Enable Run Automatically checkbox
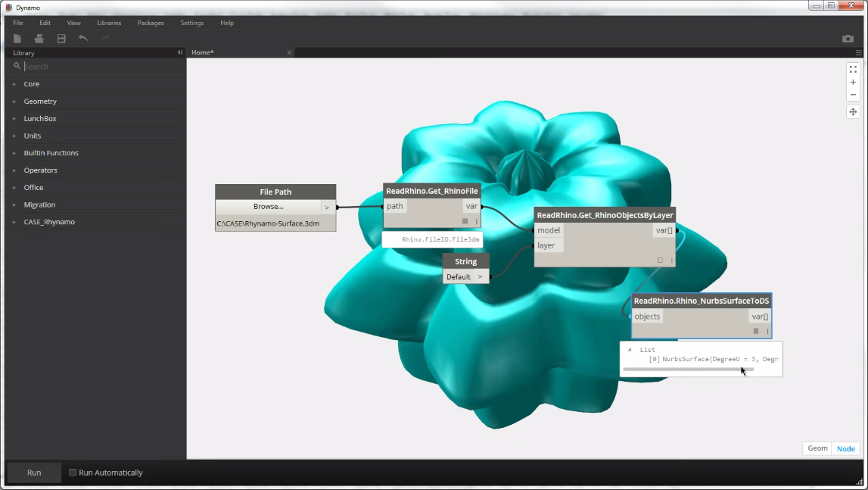868x490 pixels. pyautogui.click(x=73, y=473)
